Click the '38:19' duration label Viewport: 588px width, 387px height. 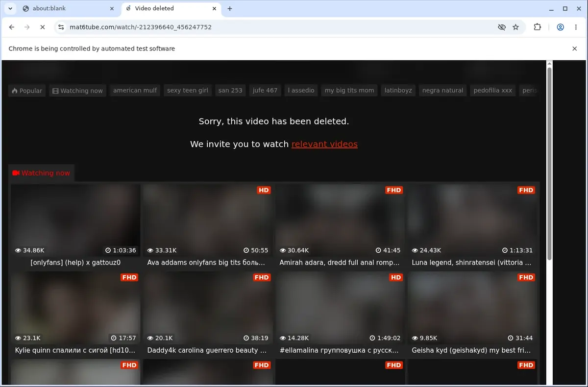[256, 338]
